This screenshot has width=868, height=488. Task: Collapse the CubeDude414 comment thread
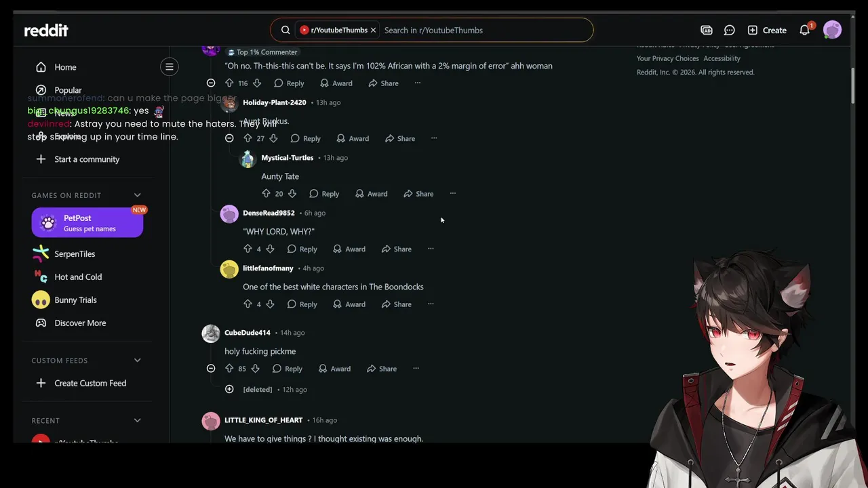pos(211,369)
